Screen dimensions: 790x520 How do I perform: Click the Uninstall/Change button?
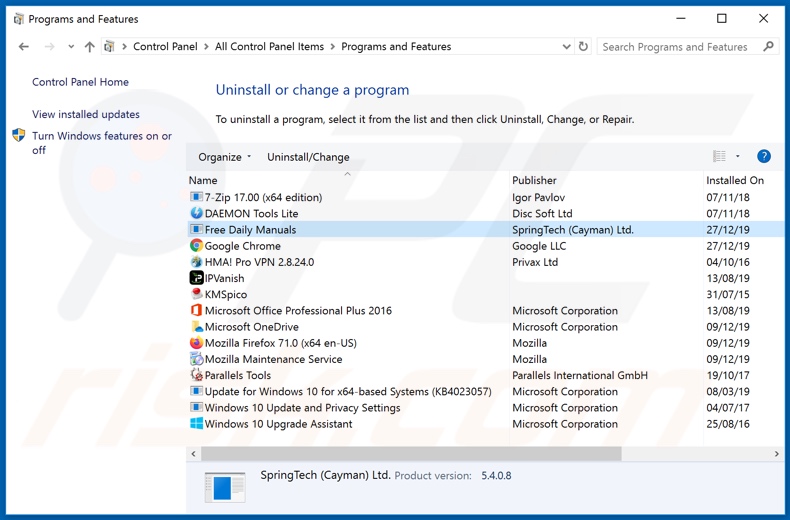[x=308, y=157]
